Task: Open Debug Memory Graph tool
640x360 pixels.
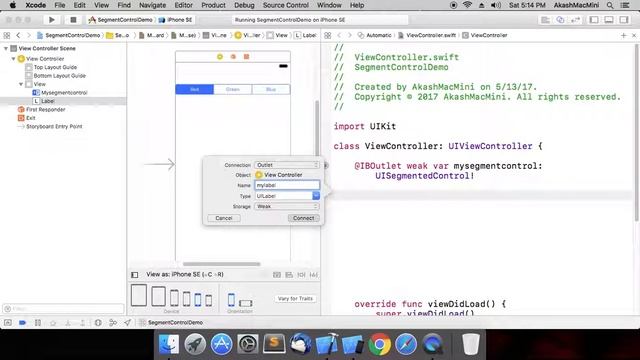Action: (x=113, y=322)
